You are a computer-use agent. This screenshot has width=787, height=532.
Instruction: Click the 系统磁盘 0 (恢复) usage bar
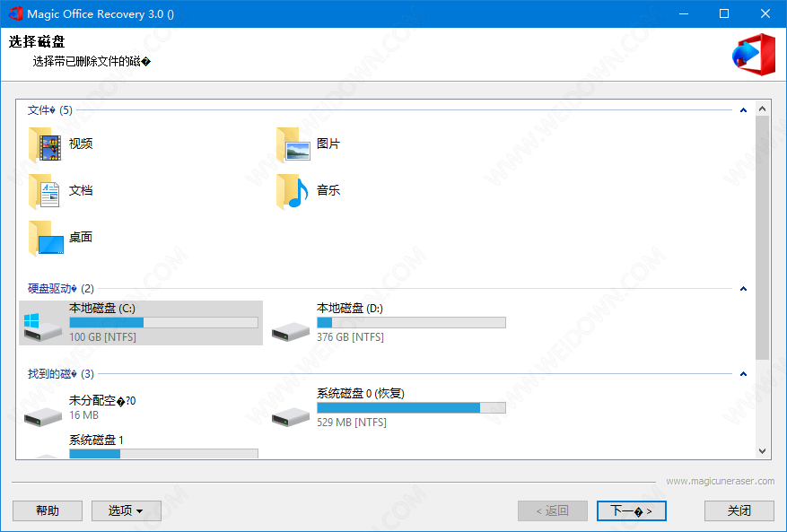[x=411, y=407]
